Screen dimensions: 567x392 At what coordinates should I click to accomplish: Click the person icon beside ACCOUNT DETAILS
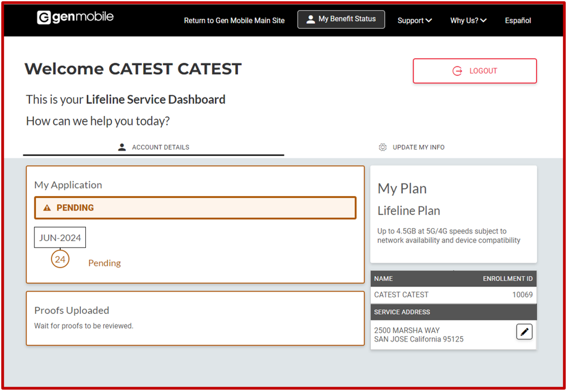tap(122, 147)
